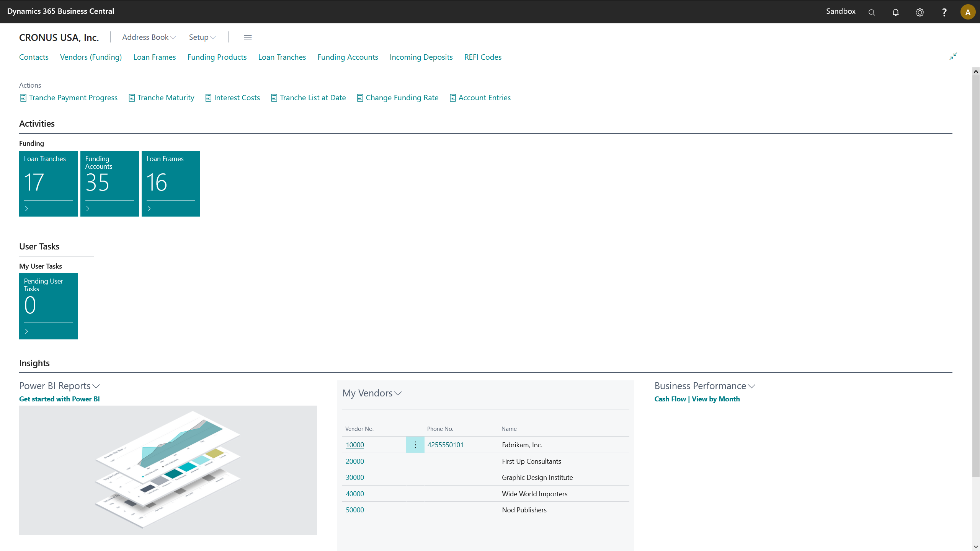Sort by the Vendor No. column header
The width and height of the screenshot is (980, 551).
click(359, 429)
